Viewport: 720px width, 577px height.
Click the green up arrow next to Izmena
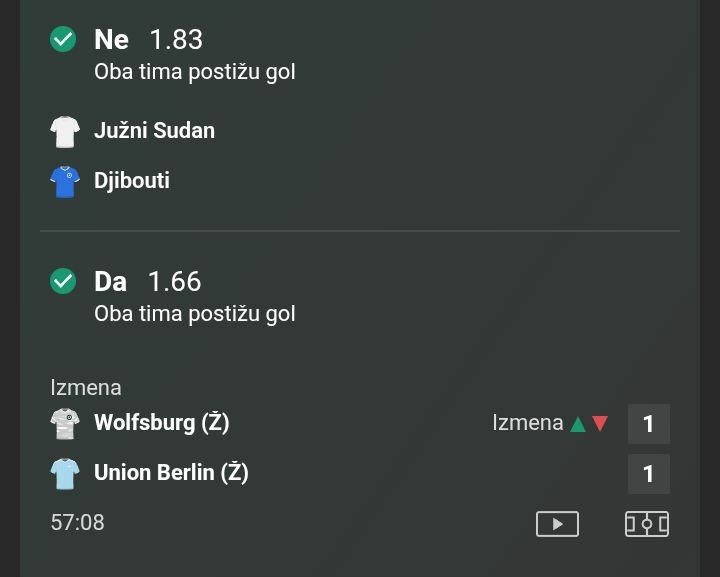[x=578, y=423]
